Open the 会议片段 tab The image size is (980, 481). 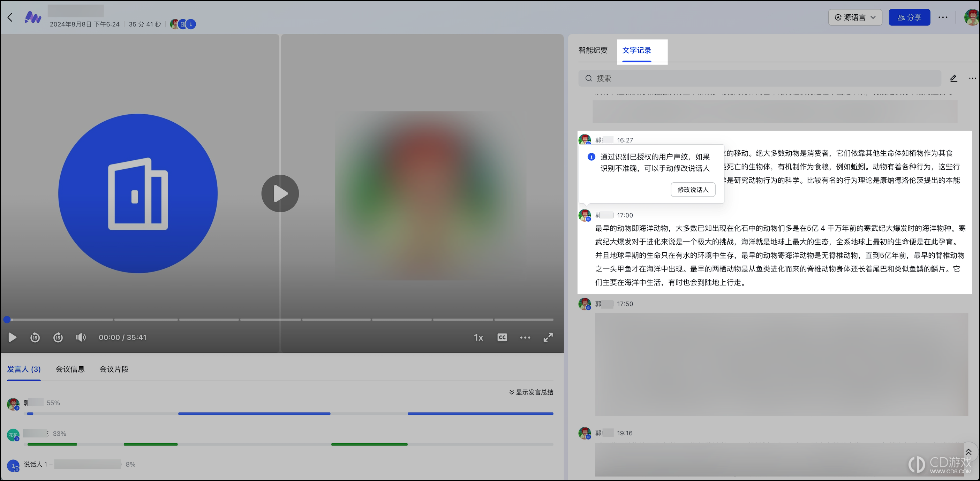(x=114, y=369)
